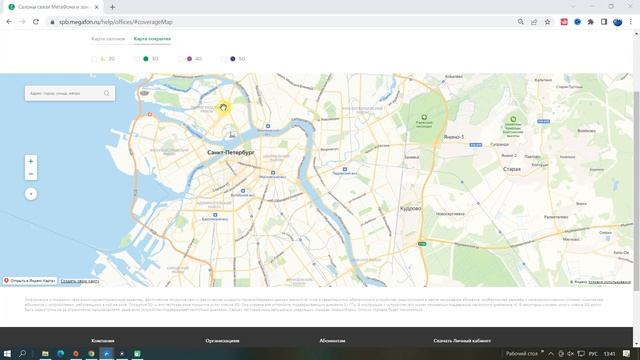Open Chrome three-dot menu

631,22
